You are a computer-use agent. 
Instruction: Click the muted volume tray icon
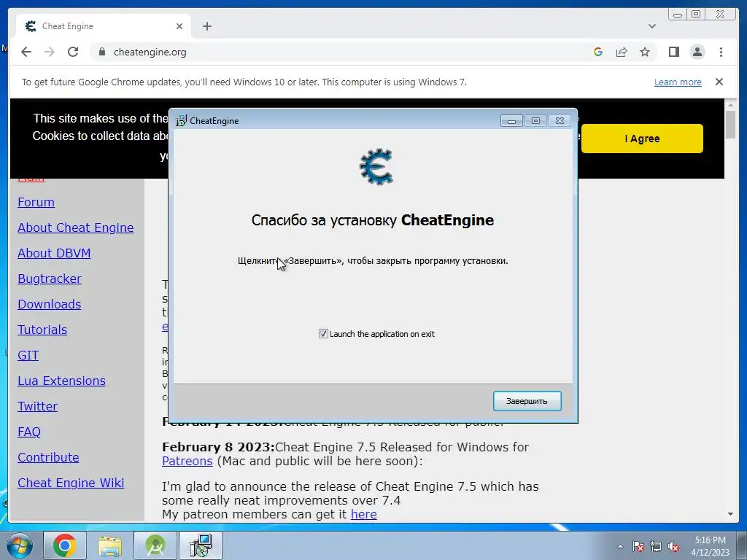673,546
